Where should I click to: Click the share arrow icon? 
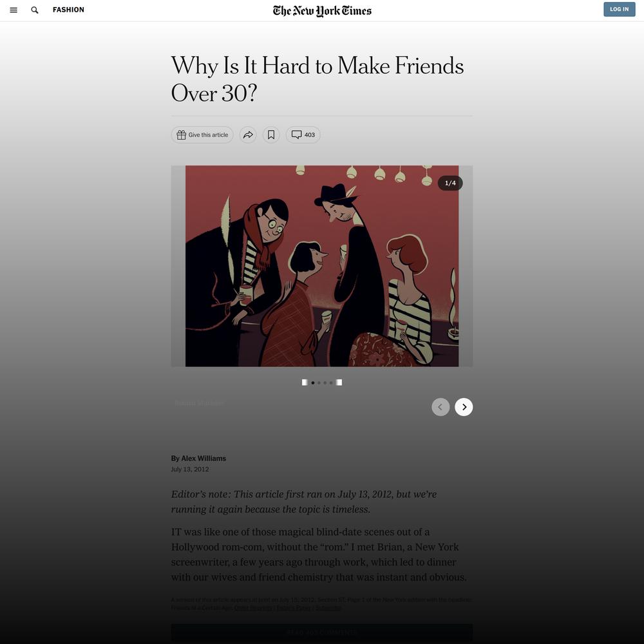coord(248,135)
